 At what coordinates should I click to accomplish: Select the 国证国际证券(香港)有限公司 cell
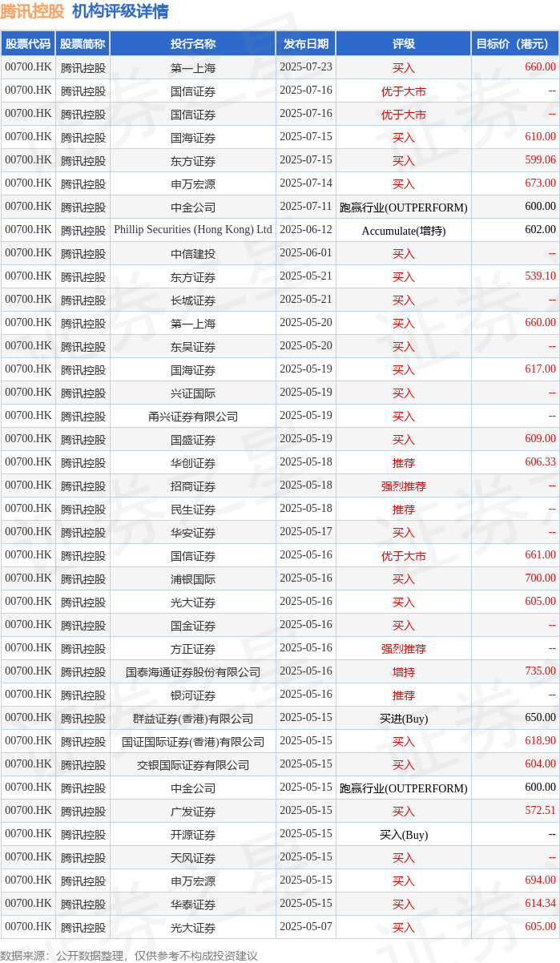click(193, 741)
